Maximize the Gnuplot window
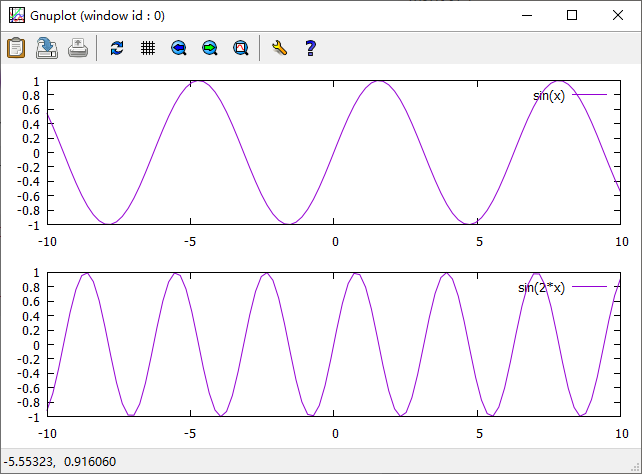The height and width of the screenshot is (474, 642). point(572,16)
